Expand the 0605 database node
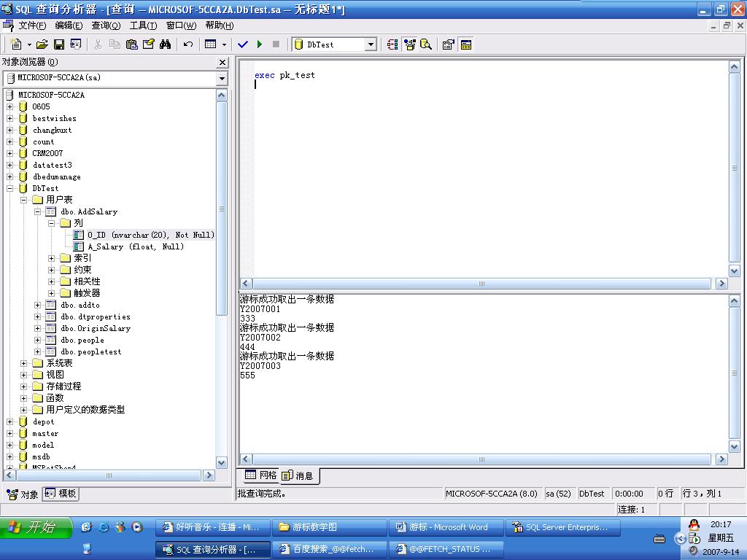Image resolution: width=747 pixels, height=560 pixels. pyautogui.click(x=10, y=106)
